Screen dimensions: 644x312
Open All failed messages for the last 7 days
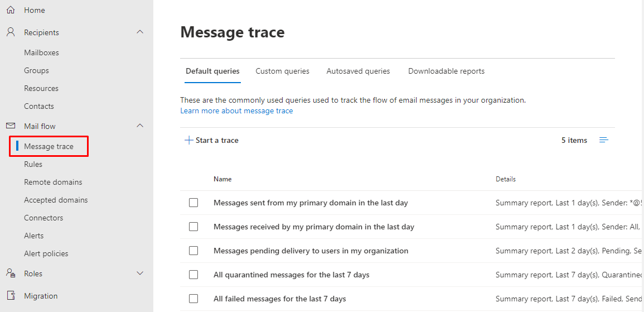click(279, 299)
